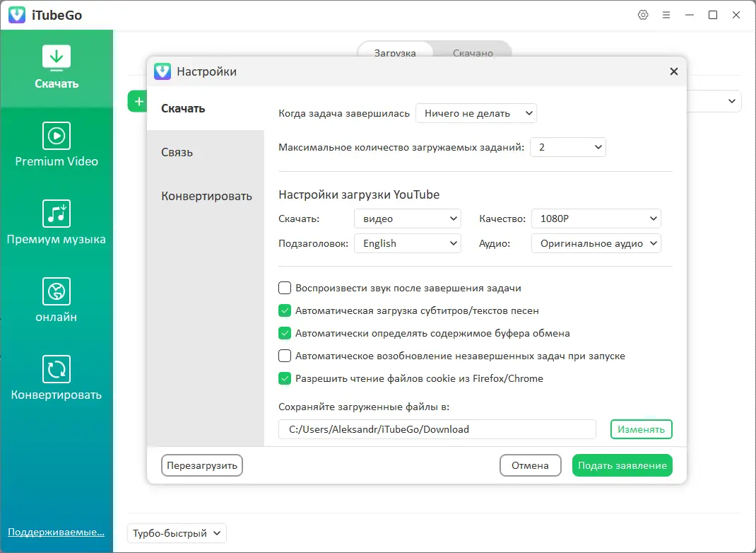Viewport: 756px width, 553px height.
Task: Open the Скачано tab
Action: coord(472,52)
